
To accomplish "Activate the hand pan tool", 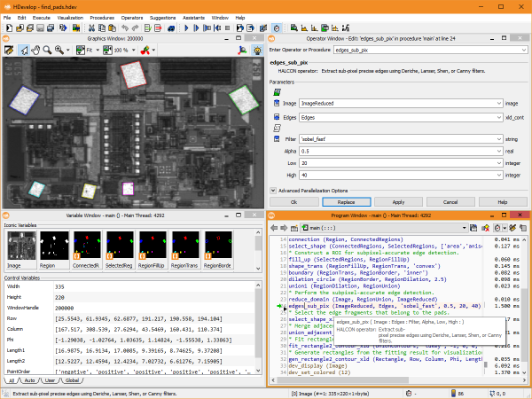I will coord(37,50).
